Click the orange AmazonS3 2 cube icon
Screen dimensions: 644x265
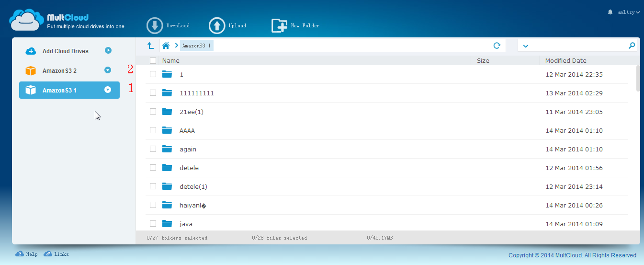pyautogui.click(x=31, y=70)
